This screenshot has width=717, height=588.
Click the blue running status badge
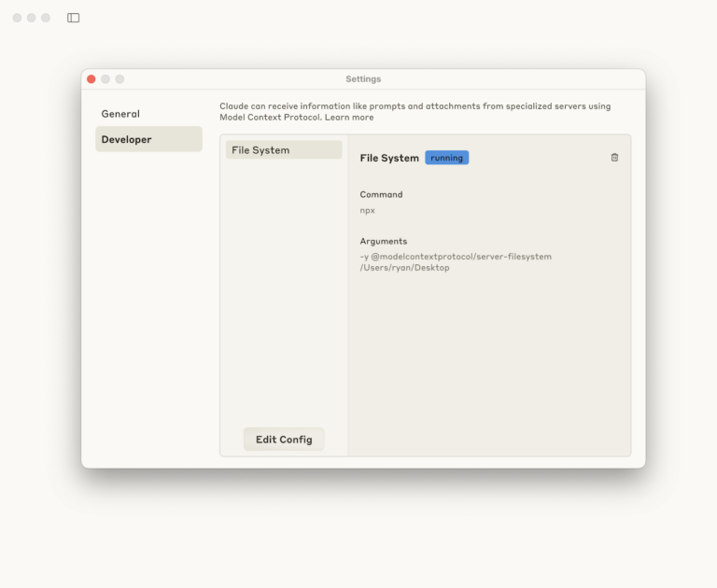coord(446,158)
